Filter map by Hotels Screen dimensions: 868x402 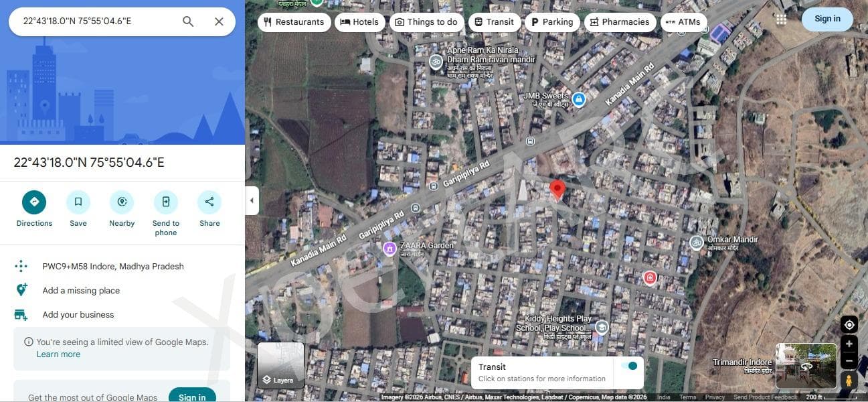coord(360,22)
